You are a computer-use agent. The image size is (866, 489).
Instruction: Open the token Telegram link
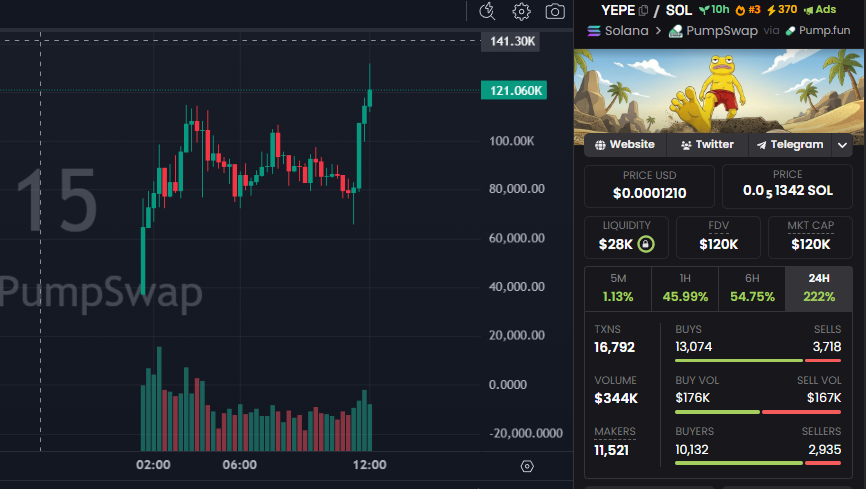[790, 145]
